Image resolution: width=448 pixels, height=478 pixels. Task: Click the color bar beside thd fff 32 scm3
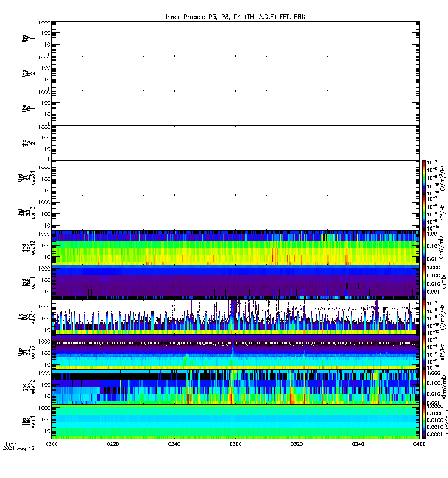coord(424,213)
